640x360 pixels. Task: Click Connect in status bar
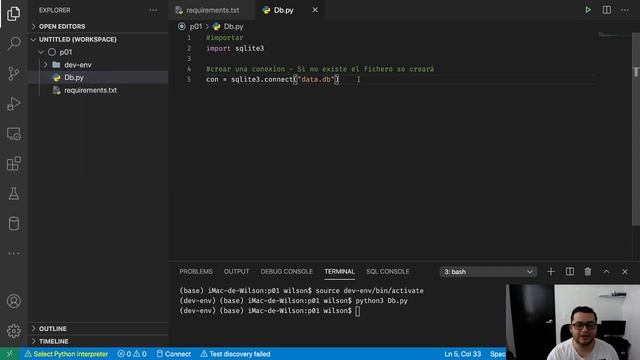click(x=173, y=354)
